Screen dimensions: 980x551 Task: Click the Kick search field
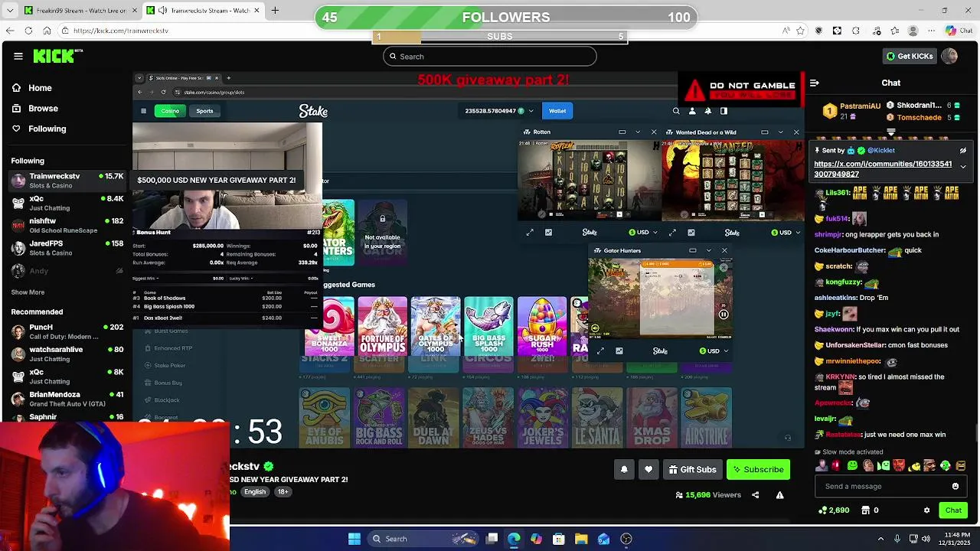click(490, 56)
